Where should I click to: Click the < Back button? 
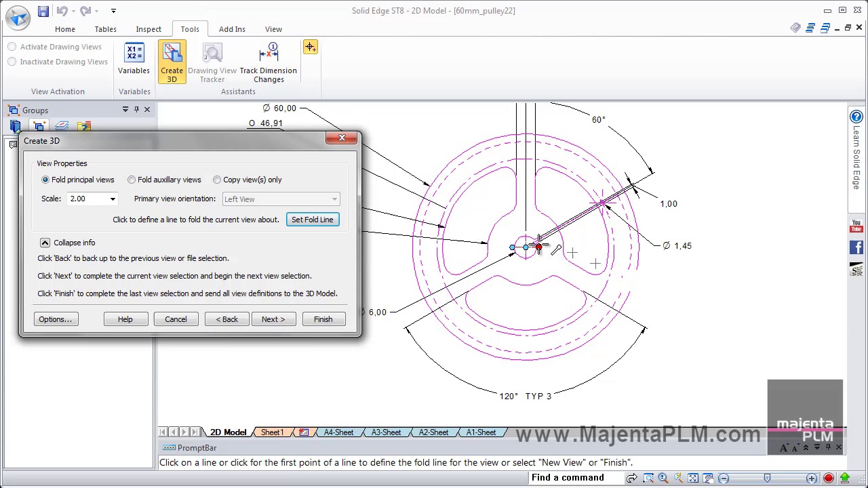[x=227, y=319]
